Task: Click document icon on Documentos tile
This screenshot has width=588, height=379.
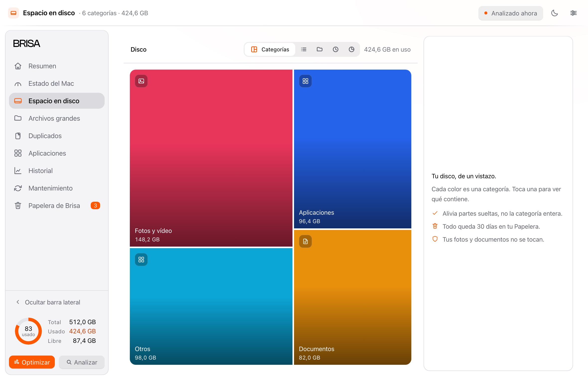Action: (x=305, y=241)
